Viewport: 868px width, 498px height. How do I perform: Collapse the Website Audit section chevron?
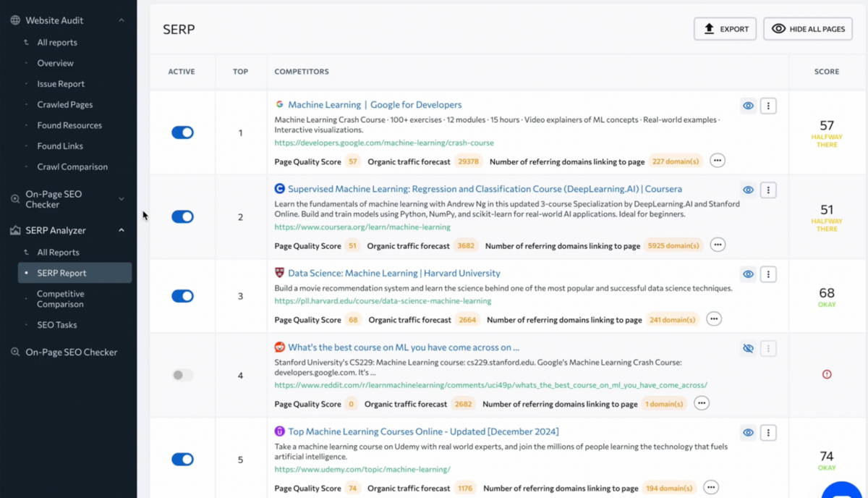(122, 20)
